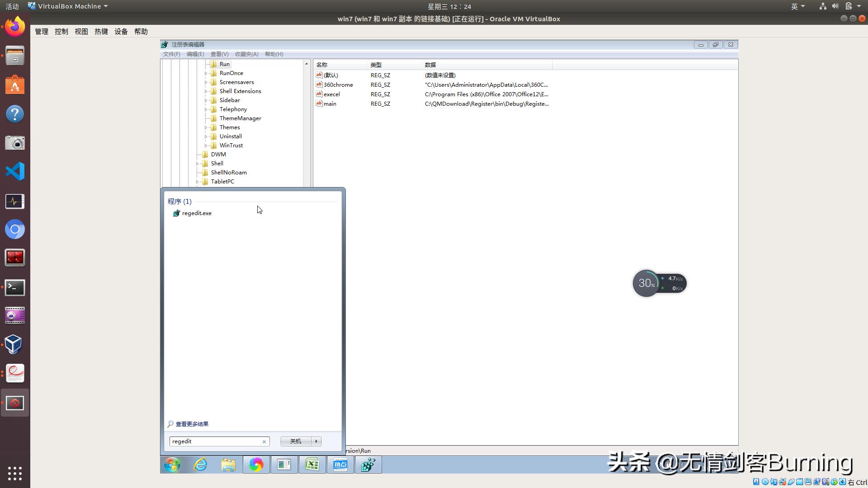The height and width of the screenshot is (488, 868).
Task: Click the regedit.exe program result
Action: (196, 213)
